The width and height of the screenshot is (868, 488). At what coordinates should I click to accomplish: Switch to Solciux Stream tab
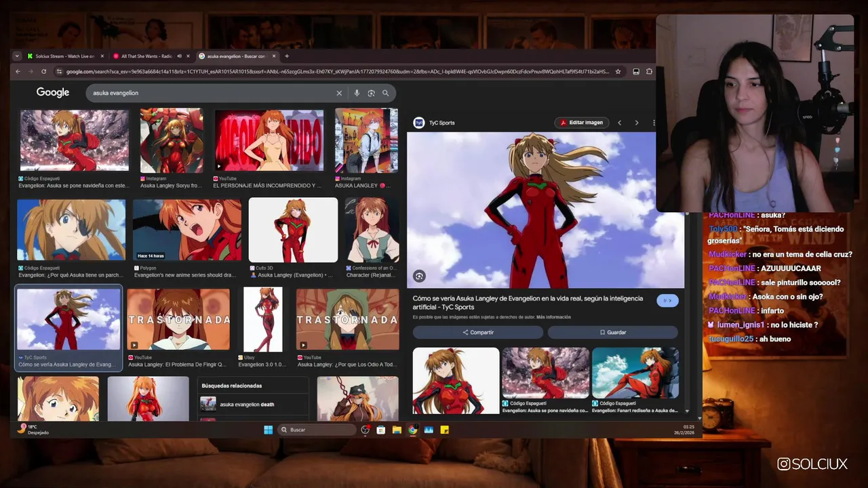pyautogui.click(x=65, y=56)
